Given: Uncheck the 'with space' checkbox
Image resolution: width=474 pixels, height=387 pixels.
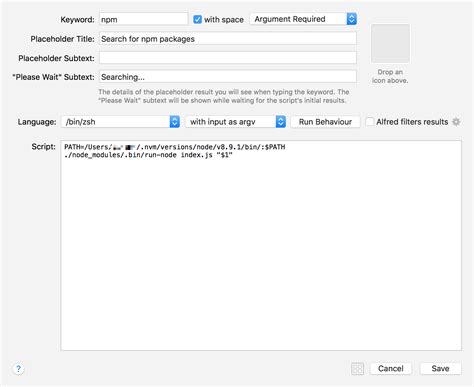Looking at the screenshot, I should click(198, 19).
